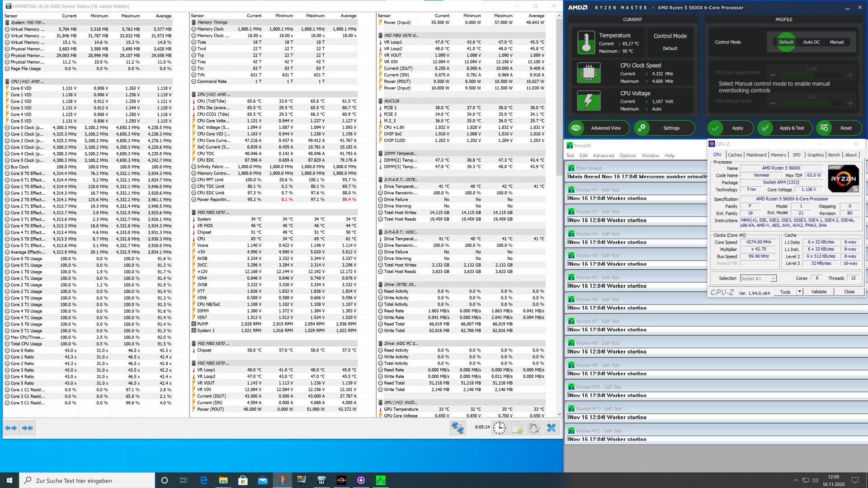Click plus next to CPU Clock Speed slider
This screenshot has height=488, width=868.
850,75
